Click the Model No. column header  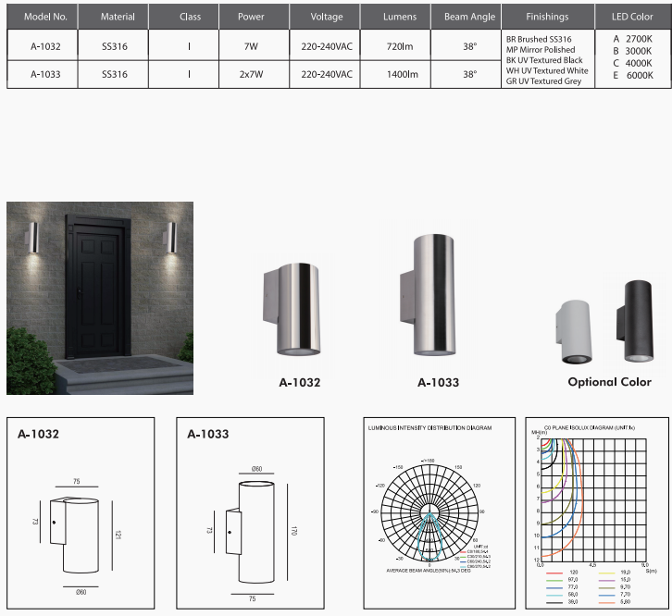pos(43,17)
